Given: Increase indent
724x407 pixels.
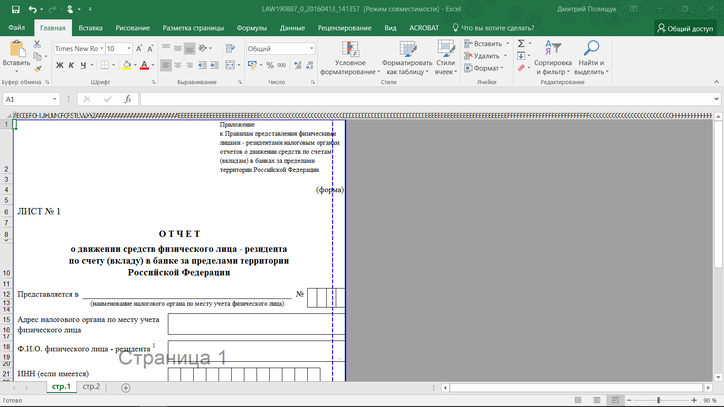Looking at the screenshot, I should [214, 65].
